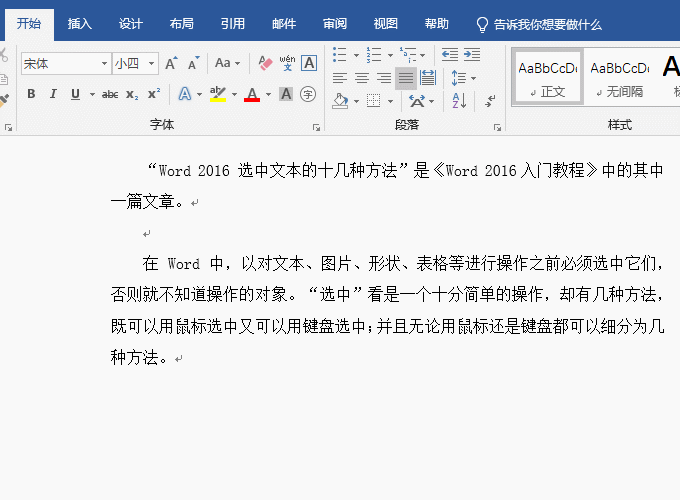Apply the 无间隔 style
This screenshot has height=500, width=680.
(618, 78)
